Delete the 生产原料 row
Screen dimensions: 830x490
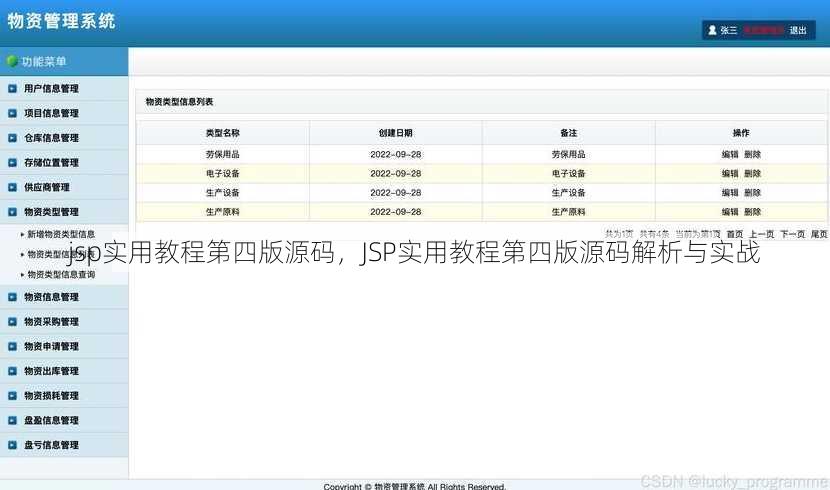click(752, 212)
